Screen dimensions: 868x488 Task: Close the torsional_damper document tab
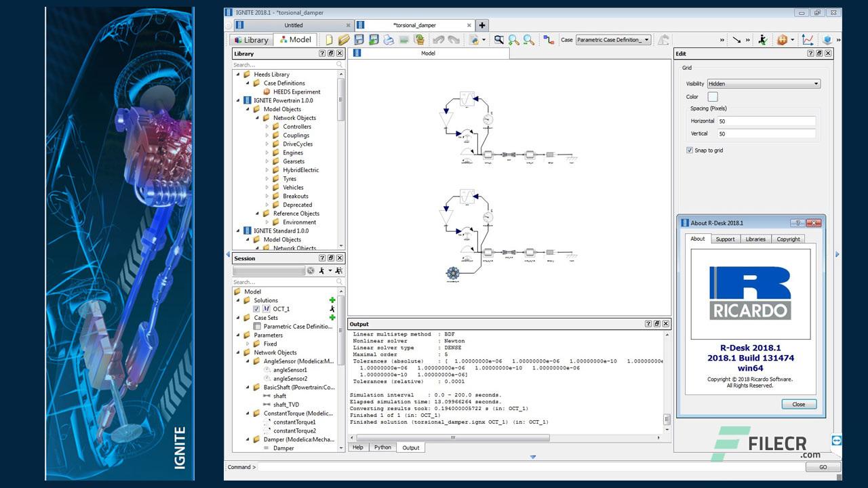[469, 25]
